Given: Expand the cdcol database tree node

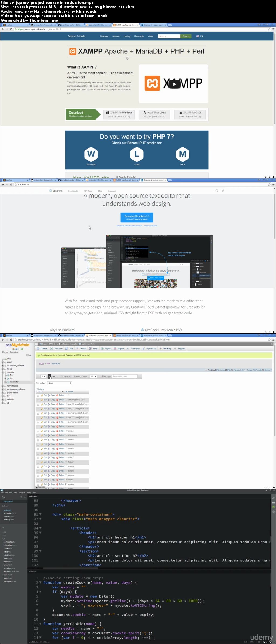Looking at the screenshot, I should 3,362.
